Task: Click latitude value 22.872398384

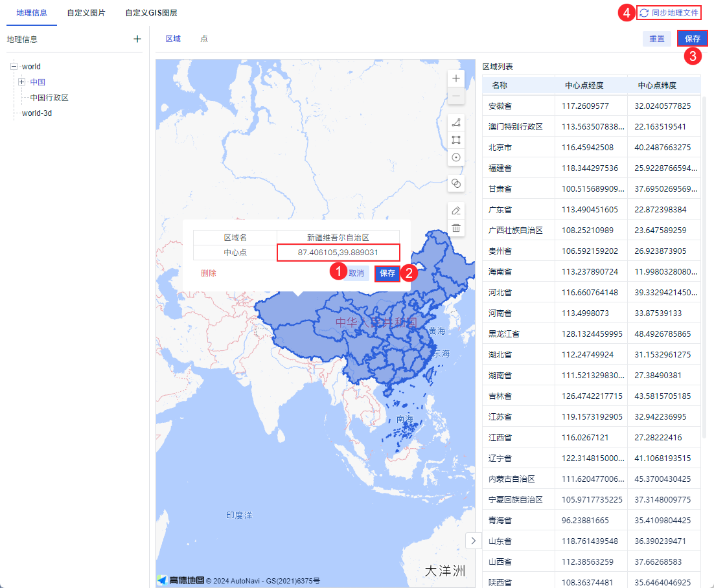Action: point(660,209)
